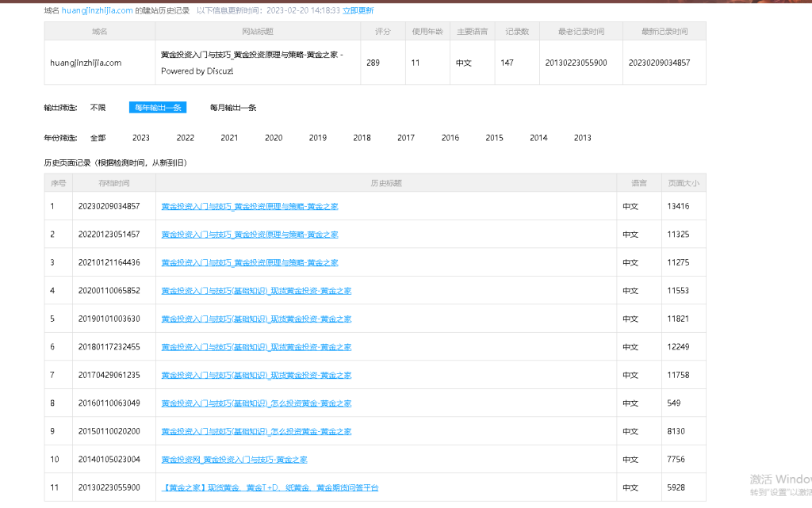Open history title archived 20150110020200
The height and width of the screenshot is (508, 812).
pos(256,431)
